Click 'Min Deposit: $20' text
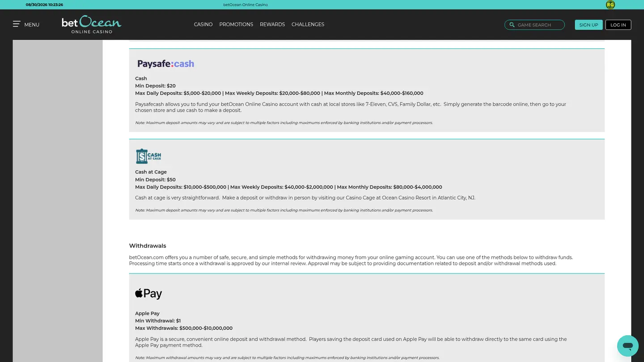Viewport: 644px width, 362px height. point(155,86)
